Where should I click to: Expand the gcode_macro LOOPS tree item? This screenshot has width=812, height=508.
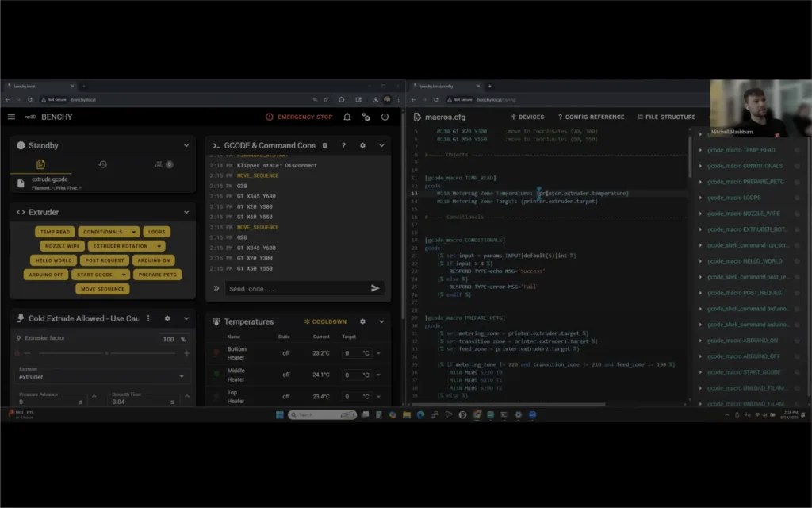tap(701, 198)
